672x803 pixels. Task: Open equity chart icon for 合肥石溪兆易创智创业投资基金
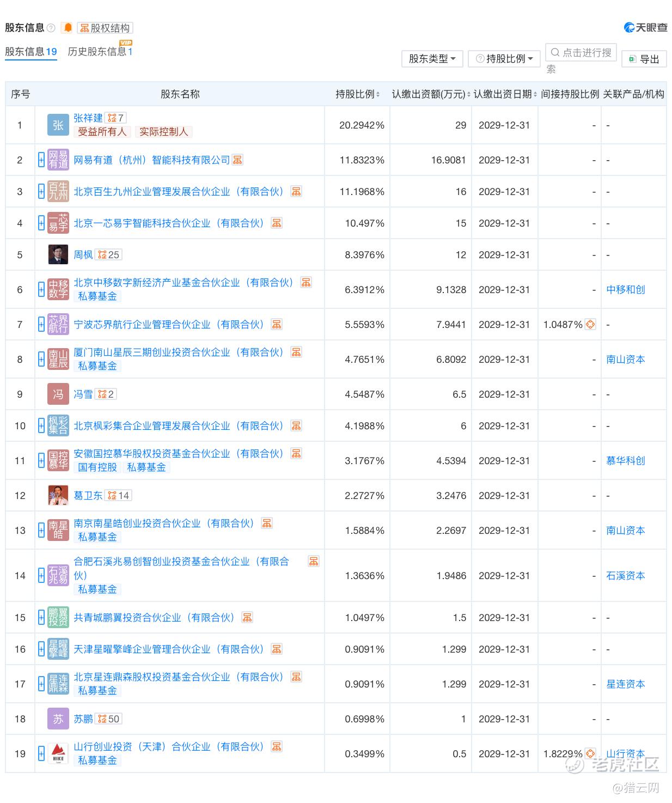pos(314,562)
